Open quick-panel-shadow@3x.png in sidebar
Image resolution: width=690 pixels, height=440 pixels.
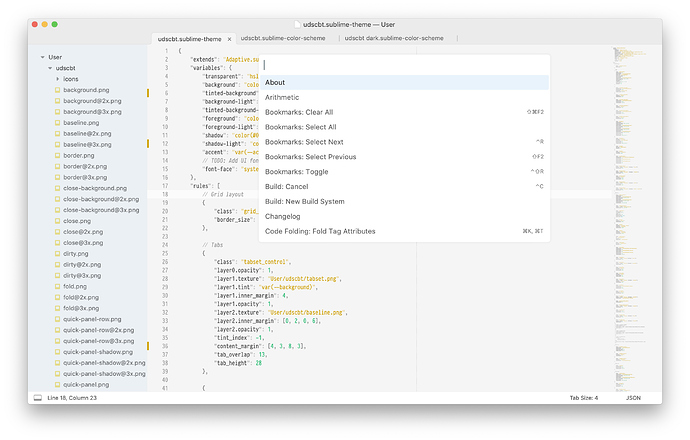click(104, 374)
